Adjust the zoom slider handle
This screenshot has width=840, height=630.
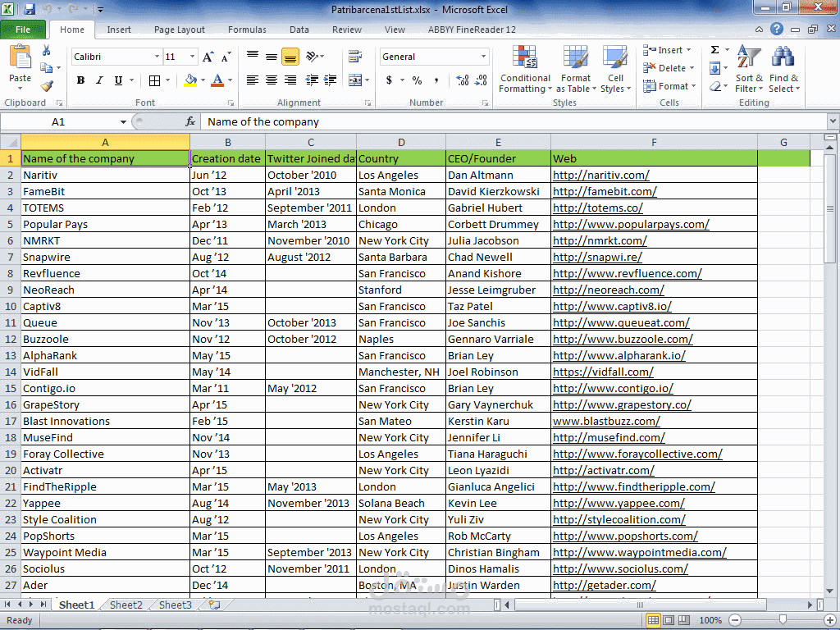click(x=783, y=620)
